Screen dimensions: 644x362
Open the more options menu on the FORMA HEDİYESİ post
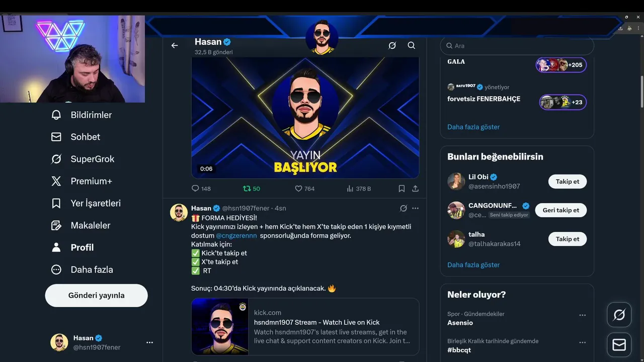pos(415,208)
